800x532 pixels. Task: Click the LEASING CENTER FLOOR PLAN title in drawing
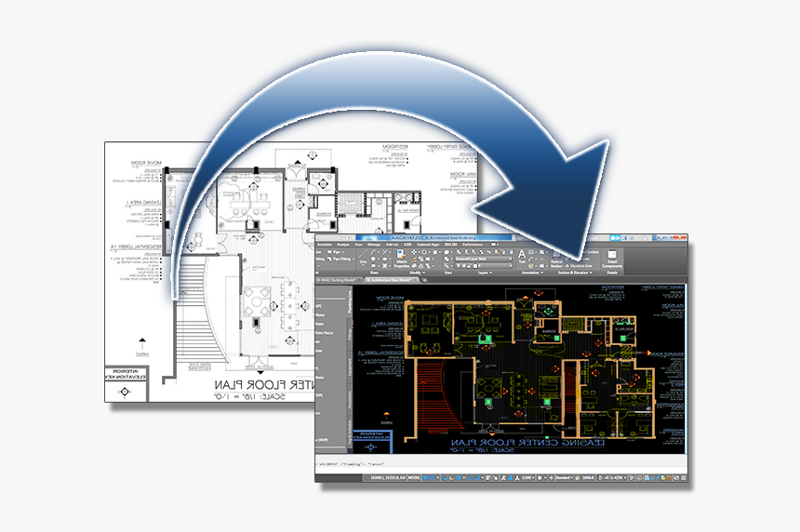pos(527,443)
